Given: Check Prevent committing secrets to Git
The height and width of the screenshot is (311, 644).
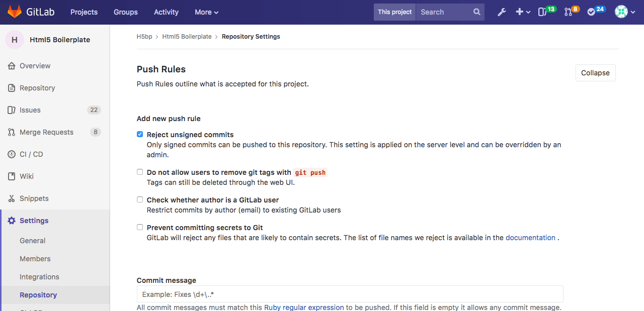Looking at the screenshot, I should tap(140, 227).
